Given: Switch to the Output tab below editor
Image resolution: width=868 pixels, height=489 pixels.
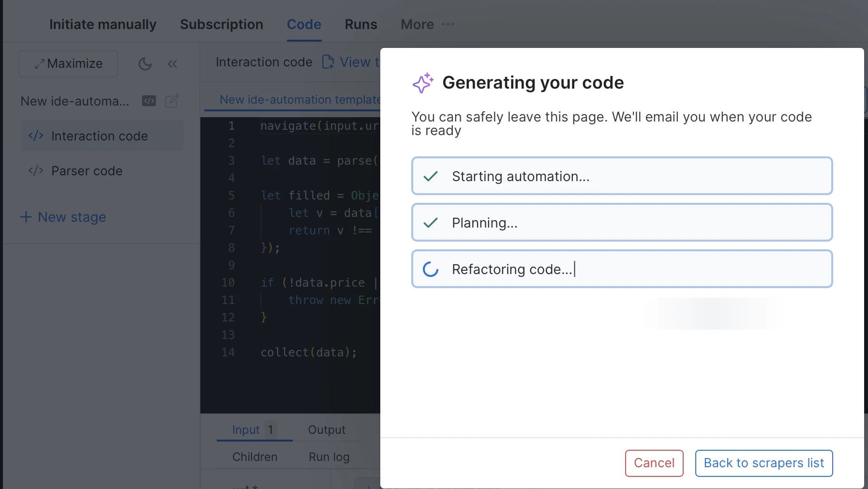Looking at the screenshot, I should (x=327, y=430).
